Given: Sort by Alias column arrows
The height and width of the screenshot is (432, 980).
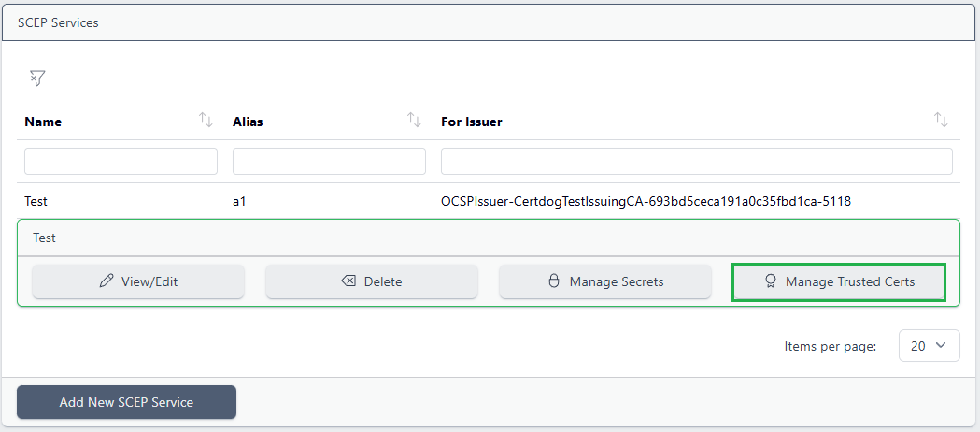Looking at the screenshot, I should pos(414,121).
